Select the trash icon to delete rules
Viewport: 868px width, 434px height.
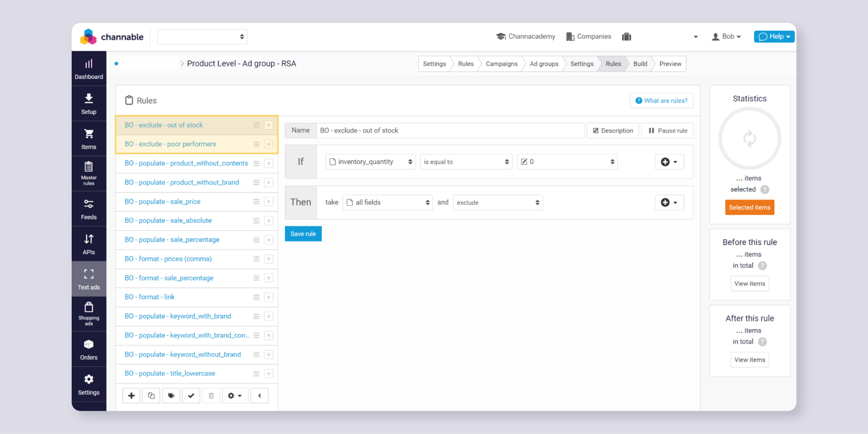[211, 395]
